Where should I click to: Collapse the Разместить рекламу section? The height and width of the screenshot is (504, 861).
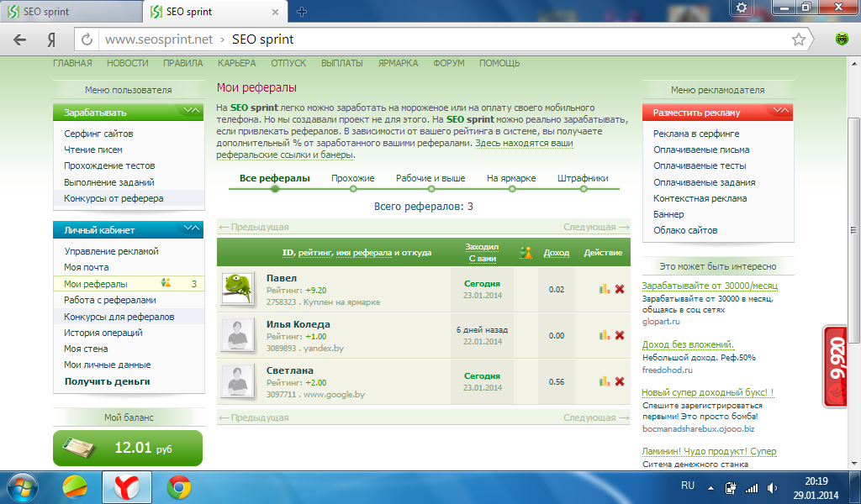(x=781, y=112)
